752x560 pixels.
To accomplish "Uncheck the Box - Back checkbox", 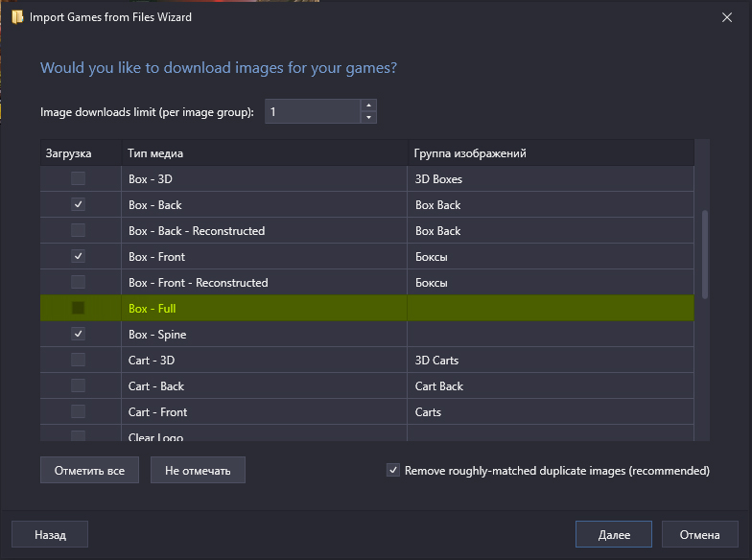I will [79, 205].
